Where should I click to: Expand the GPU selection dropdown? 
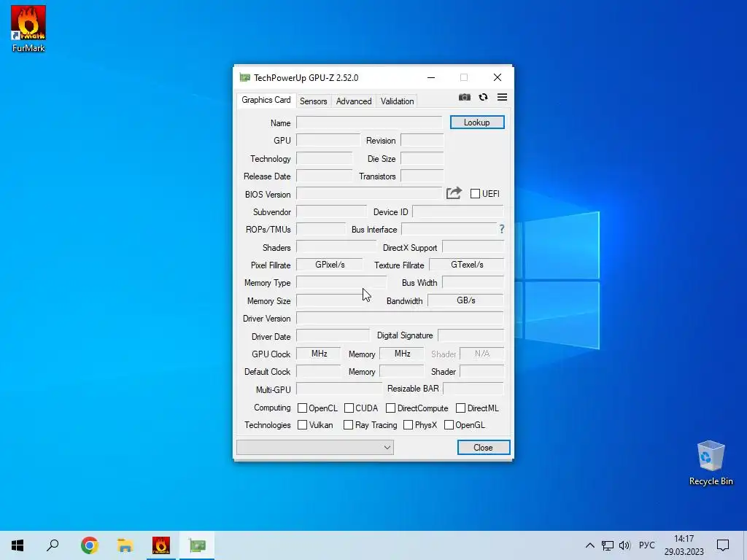tap(315, 447)
